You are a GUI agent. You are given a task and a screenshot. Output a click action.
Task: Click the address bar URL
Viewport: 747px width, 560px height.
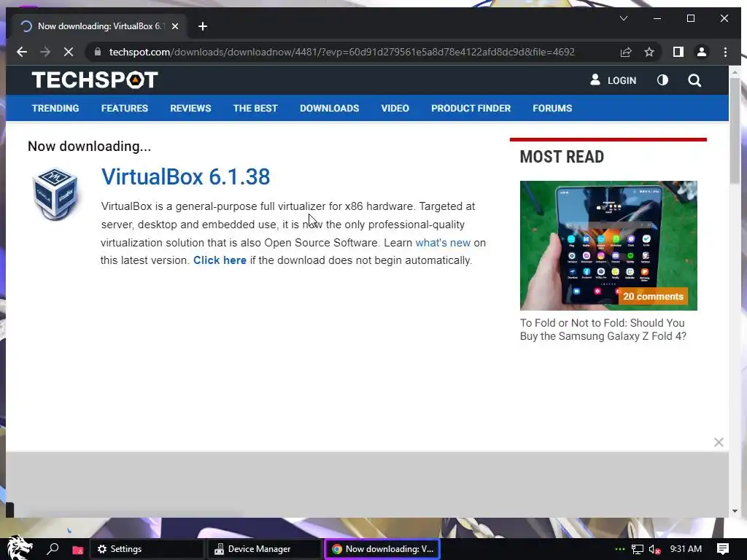pos(341,52)
